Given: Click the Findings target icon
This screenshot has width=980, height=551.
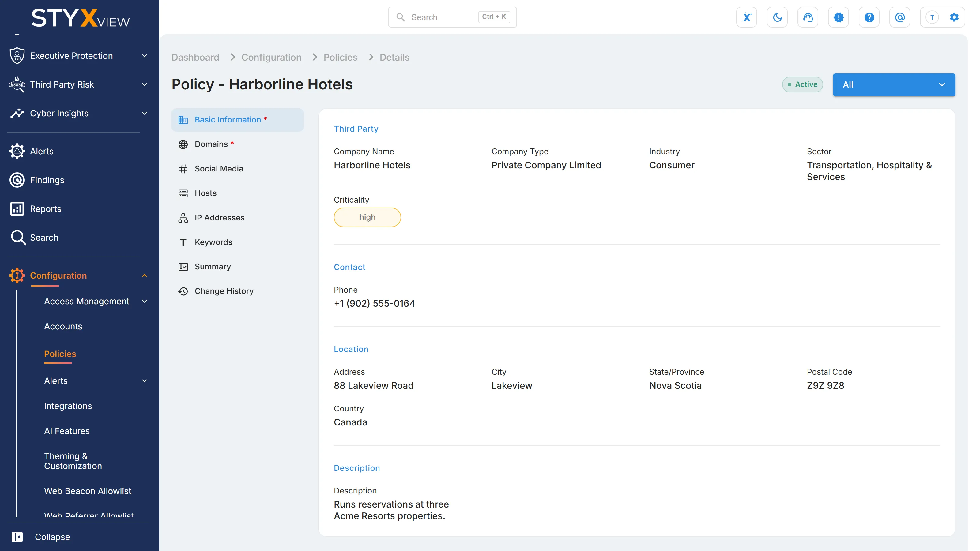Looking at the screenshot, I should 17,180.
